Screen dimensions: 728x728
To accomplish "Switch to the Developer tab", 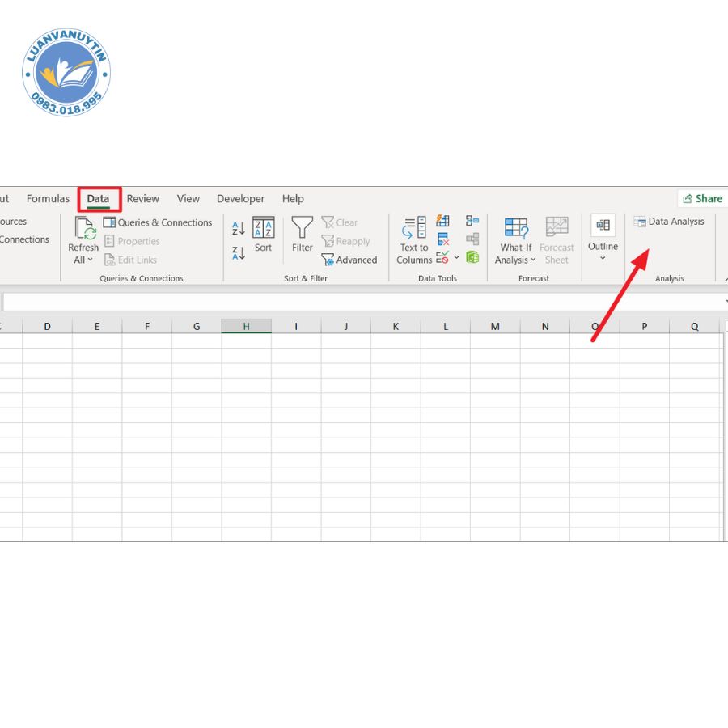I will 240,199.
